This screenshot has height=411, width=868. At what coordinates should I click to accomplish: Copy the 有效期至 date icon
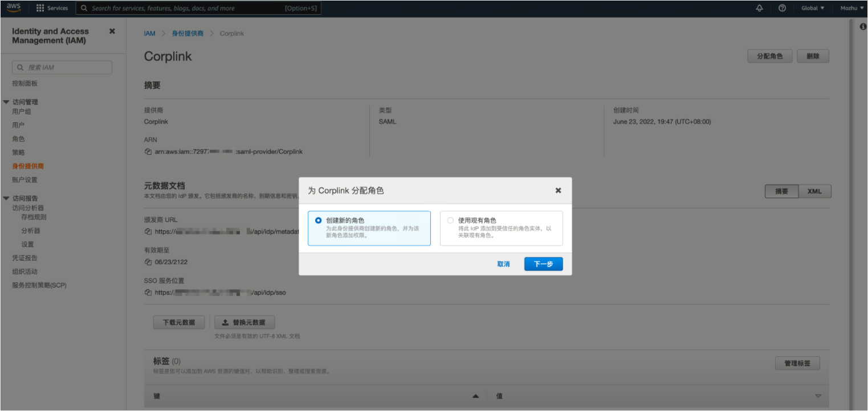point(148,262)
